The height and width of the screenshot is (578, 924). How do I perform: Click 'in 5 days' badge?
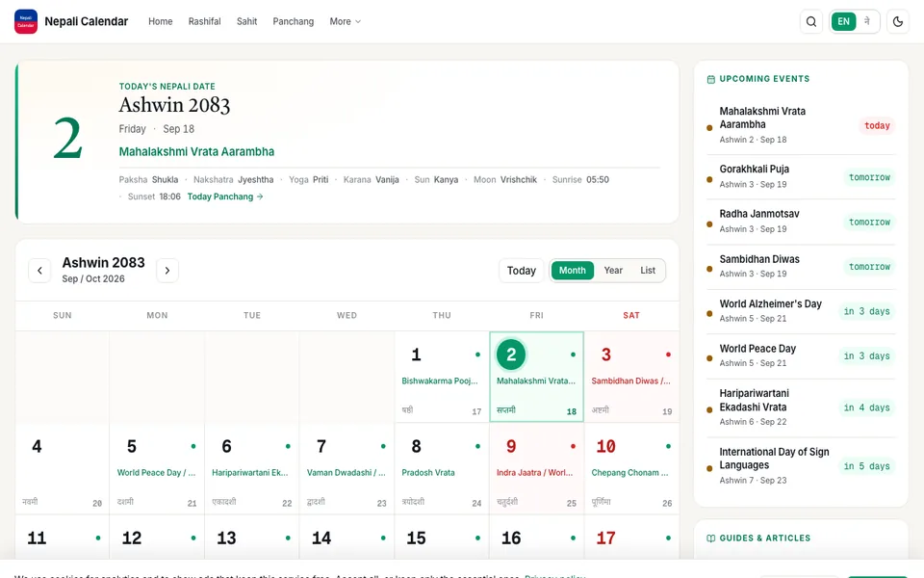(866, 466)
